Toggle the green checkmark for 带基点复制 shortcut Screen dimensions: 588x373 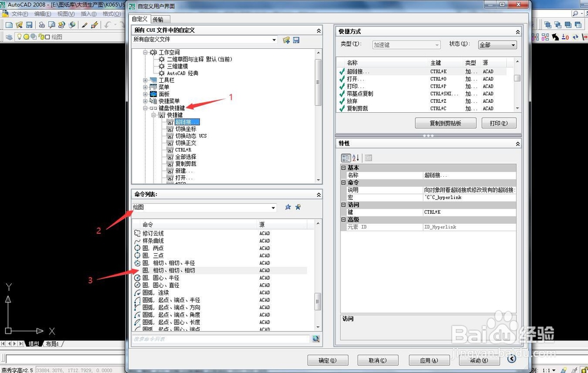coord(342,93)
